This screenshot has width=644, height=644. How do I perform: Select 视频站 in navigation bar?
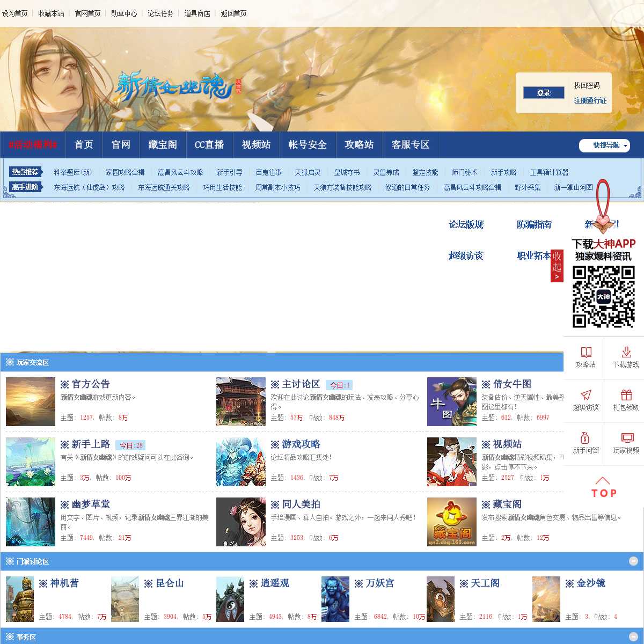click(256, 145)
